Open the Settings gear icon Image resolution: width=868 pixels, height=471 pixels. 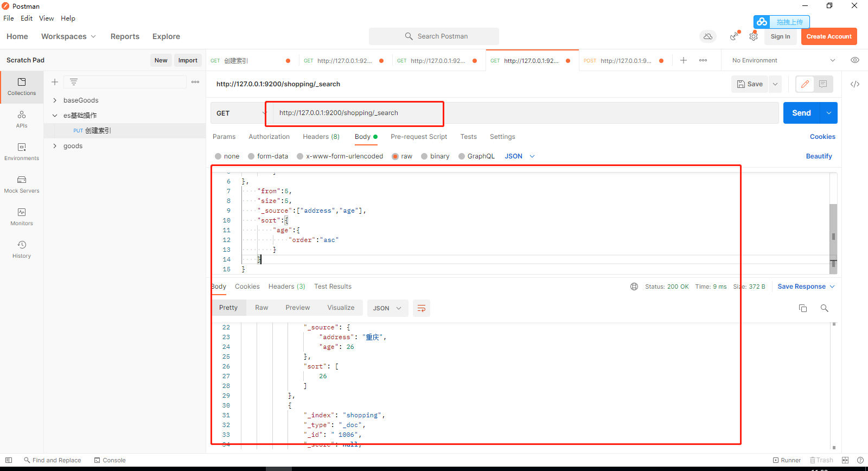pyautogui.click(x=754, y=36)
